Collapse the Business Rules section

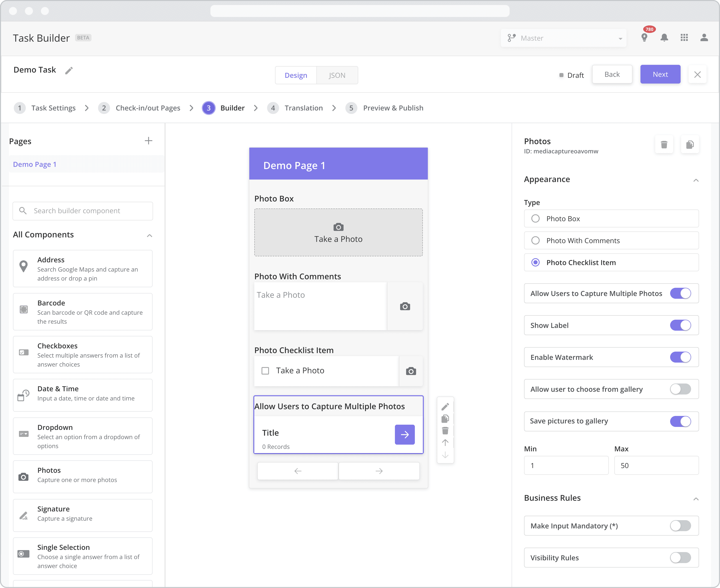click(x=696, y=499)
